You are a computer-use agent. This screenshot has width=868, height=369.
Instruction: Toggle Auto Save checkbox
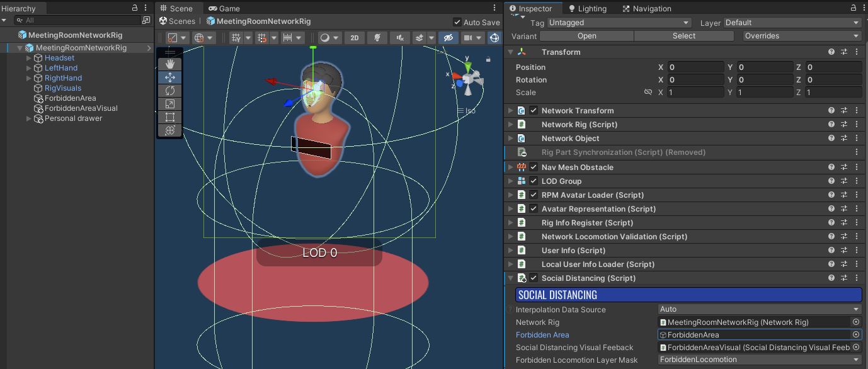point(457,22)
